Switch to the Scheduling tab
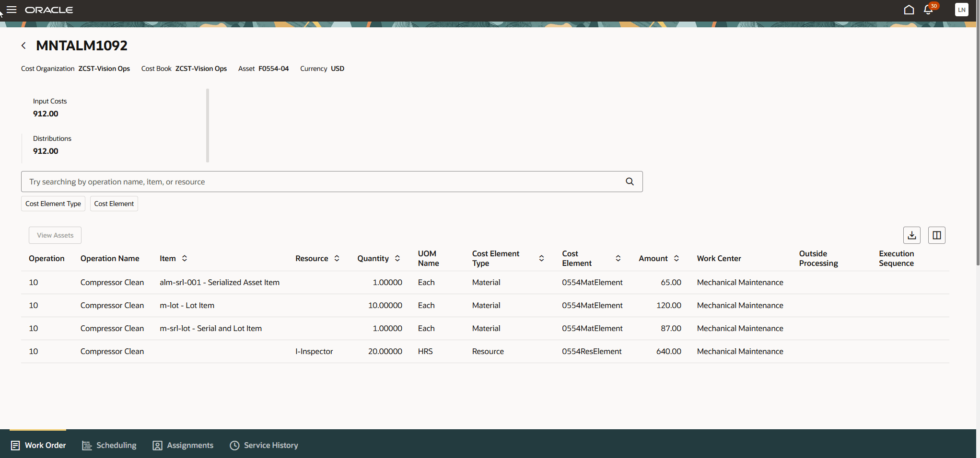 (x=109, y=445)
